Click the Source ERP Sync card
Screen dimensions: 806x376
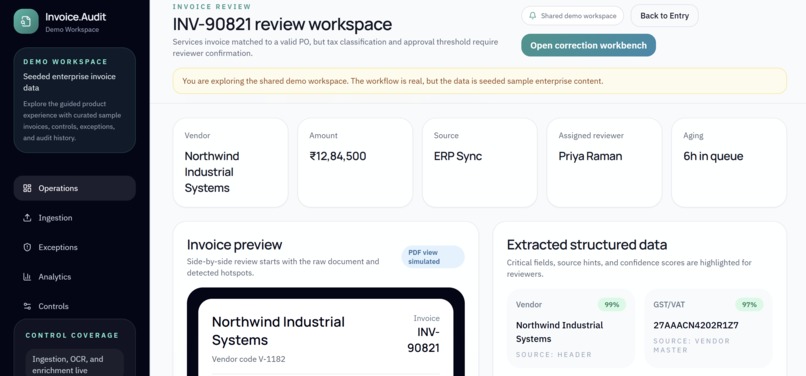click(x=480, y=163)
